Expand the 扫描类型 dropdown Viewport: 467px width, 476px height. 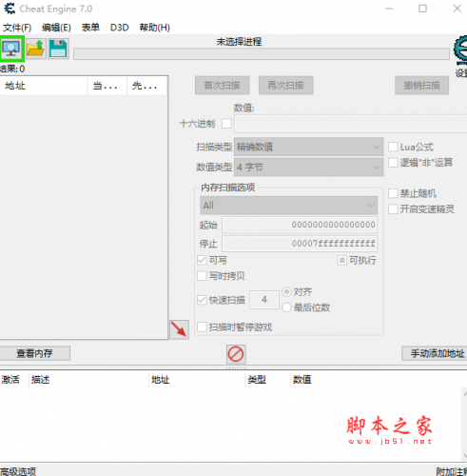point(309,147)
